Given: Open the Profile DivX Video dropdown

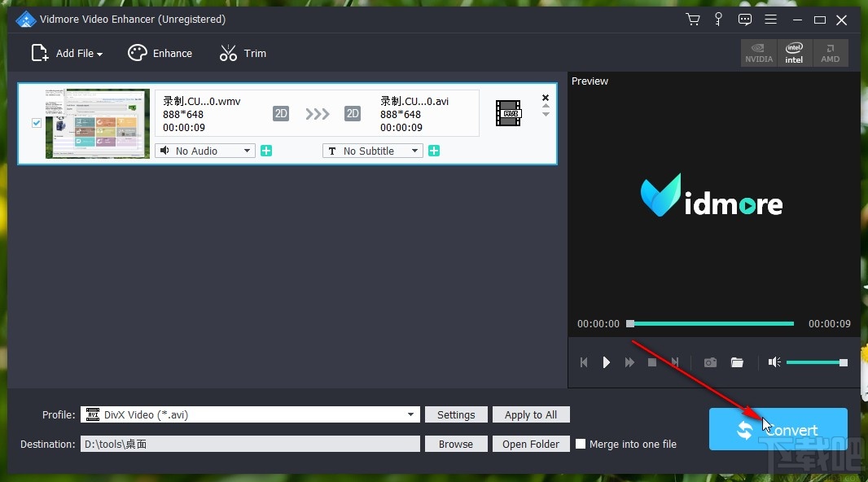Looking at the screenshot, I should coord(250,414).
